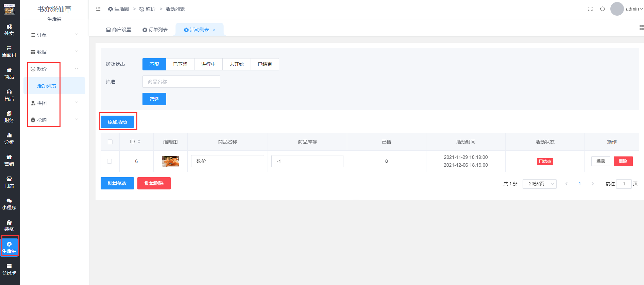Open the 会员卡 membership card section
Screen dimensions: 644x285
(x=9, y=269)
